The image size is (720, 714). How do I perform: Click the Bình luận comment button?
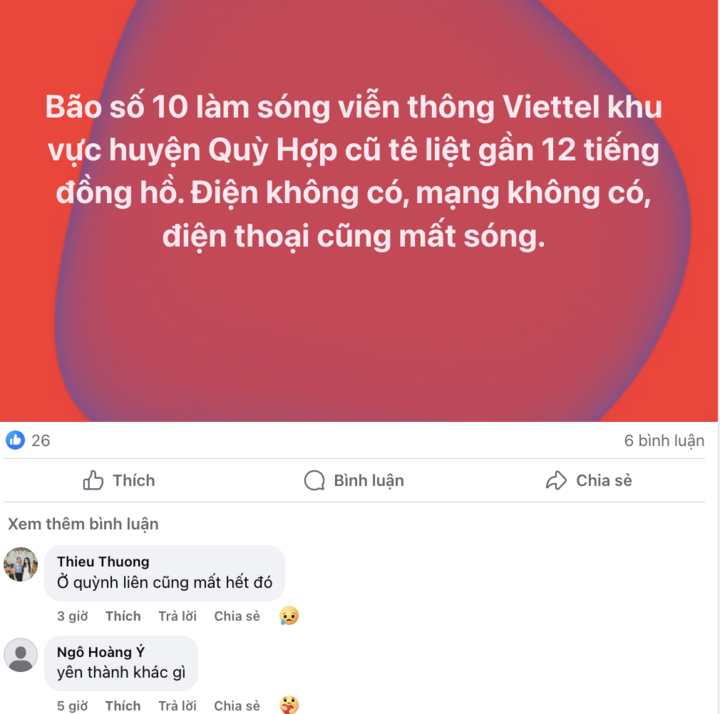click(354, 480)
